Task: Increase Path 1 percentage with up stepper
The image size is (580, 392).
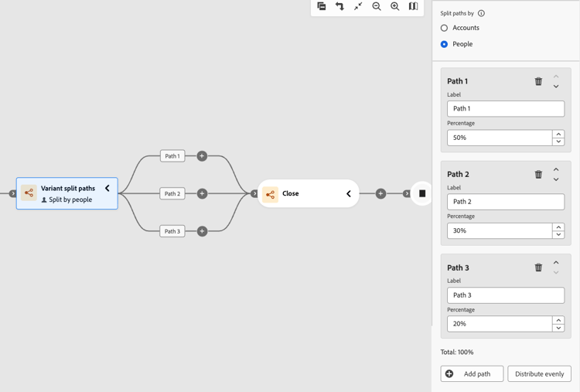Action: click(558, 134)
